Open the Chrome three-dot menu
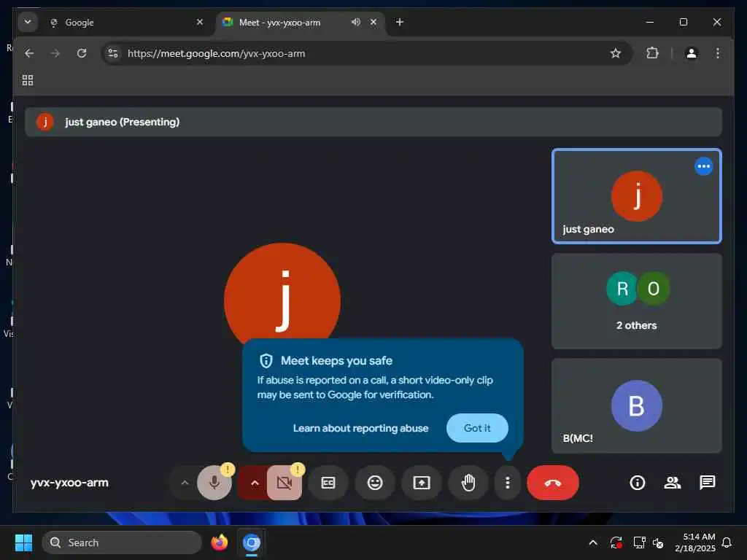Image resolution: width=747 pixels, height=560 pixels. pyautogui.click(x=718, y=53)
